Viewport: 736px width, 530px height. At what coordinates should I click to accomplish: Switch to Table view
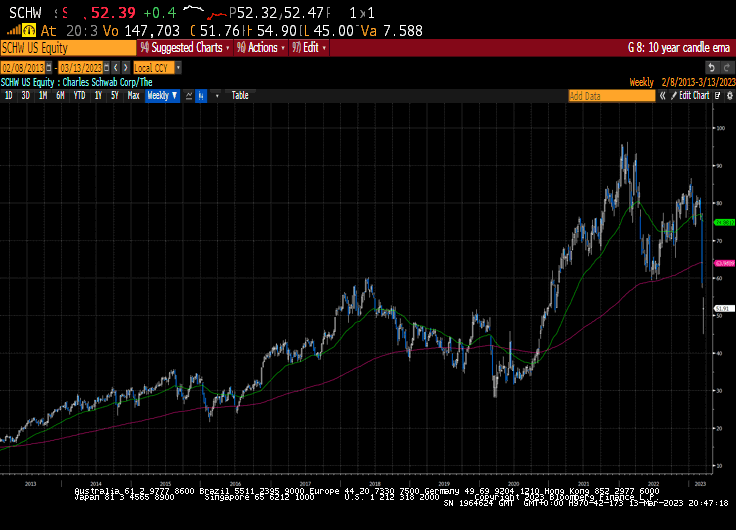click(x=240, y=96)
